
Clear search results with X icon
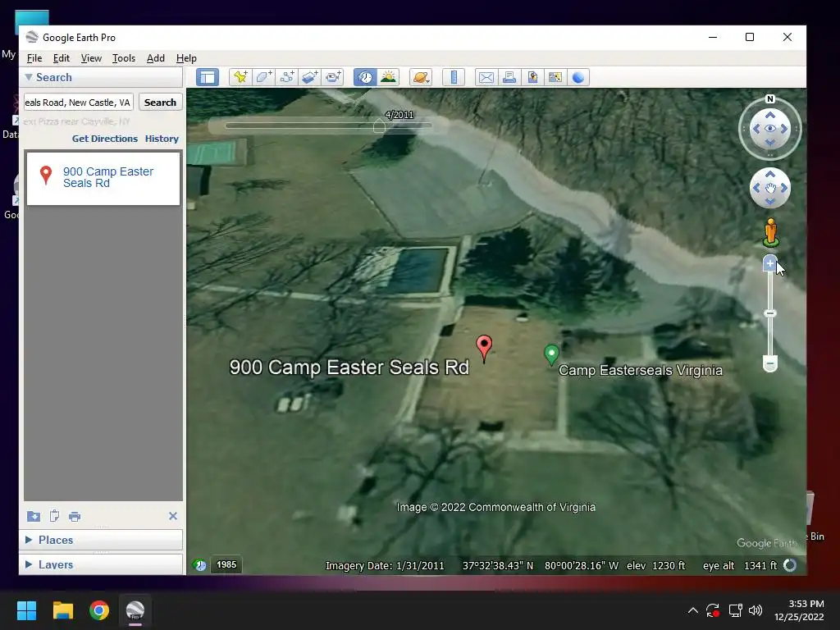(172, 516)
